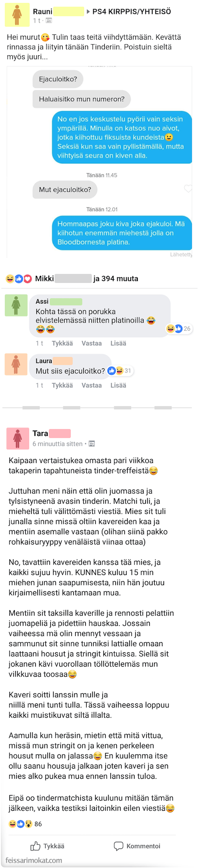199x868 pixels.
Task: Click Vastaa under Assi's comment
Action: point(91,343)
